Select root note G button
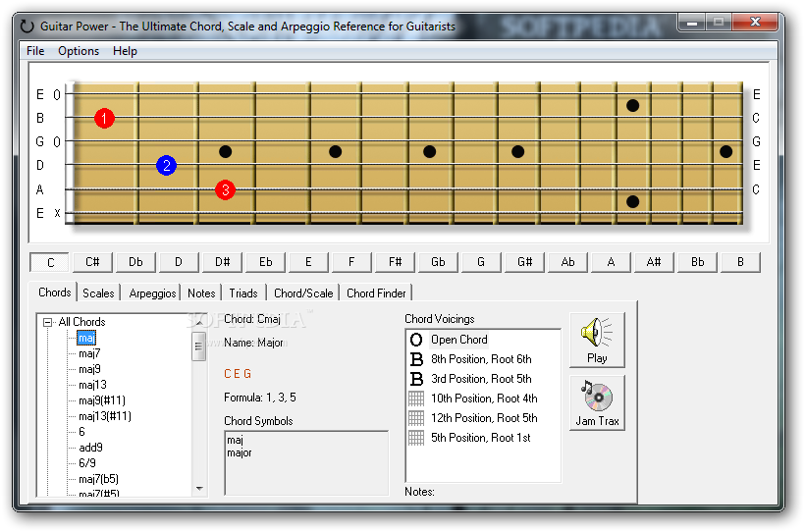This screenshot has width=805, height=532. (481, 262)
